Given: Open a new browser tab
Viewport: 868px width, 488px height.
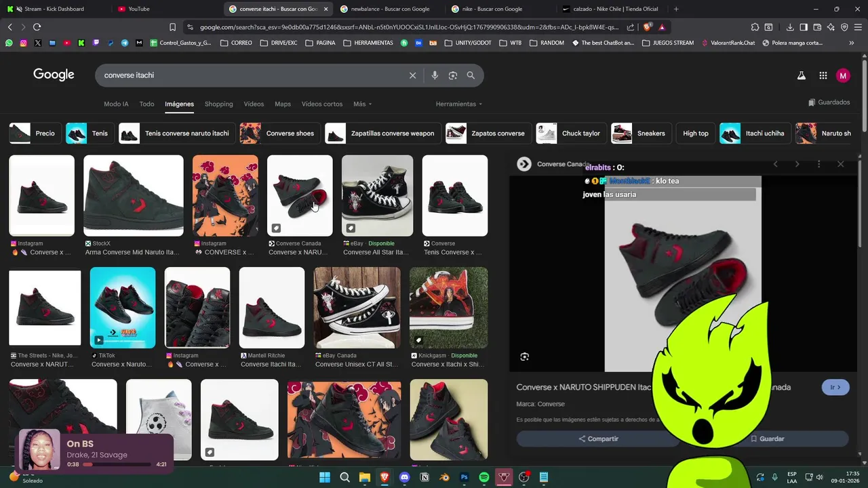Looking at the screenshot, I should [676, 9].
